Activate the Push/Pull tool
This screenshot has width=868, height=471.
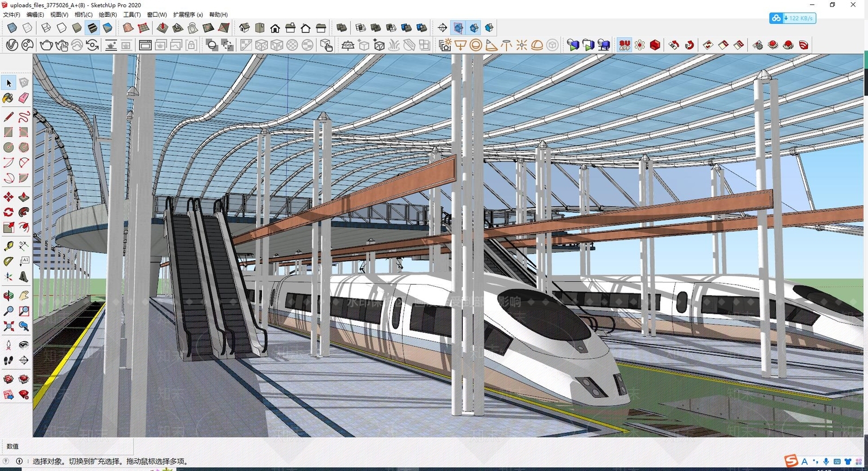coord(24,197)
